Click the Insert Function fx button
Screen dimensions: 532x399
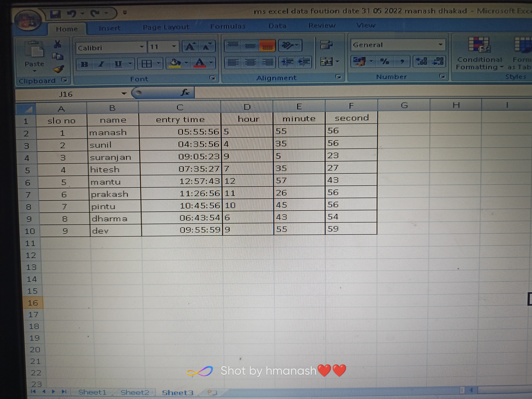[185, 92]
